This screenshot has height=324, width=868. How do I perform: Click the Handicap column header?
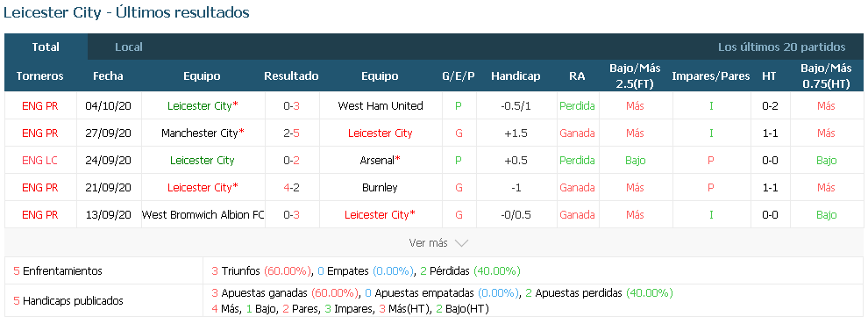click(x=516, y=76)
